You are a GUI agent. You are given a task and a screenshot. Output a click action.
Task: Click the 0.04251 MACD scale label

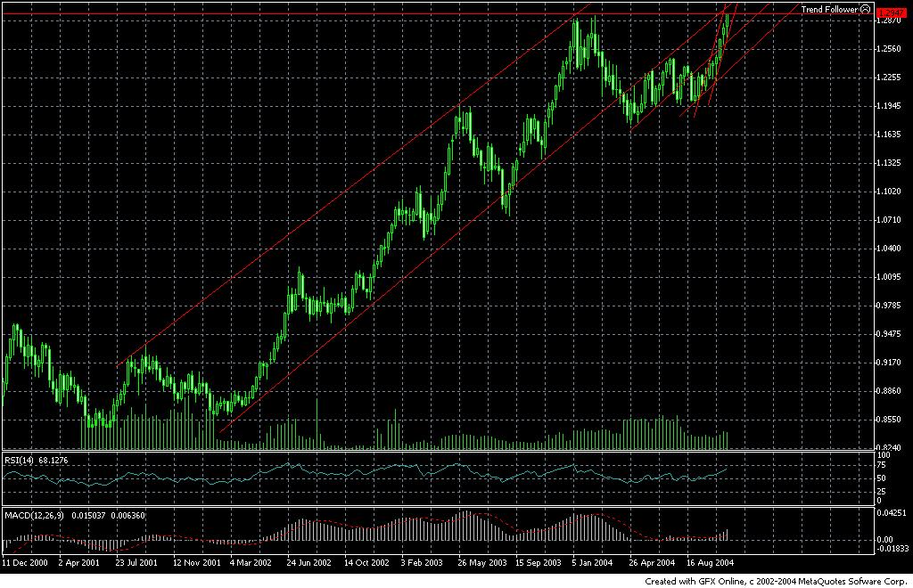pos(892,513)
